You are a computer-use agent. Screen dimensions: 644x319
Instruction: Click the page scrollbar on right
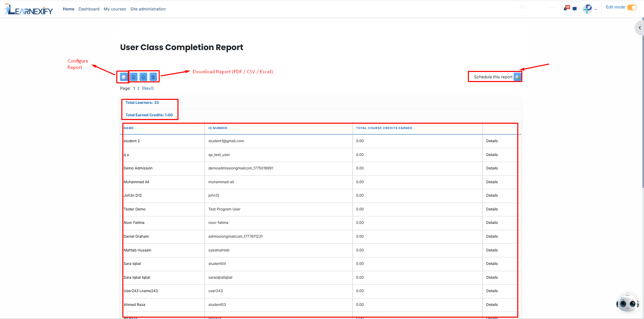coord(643,103)
